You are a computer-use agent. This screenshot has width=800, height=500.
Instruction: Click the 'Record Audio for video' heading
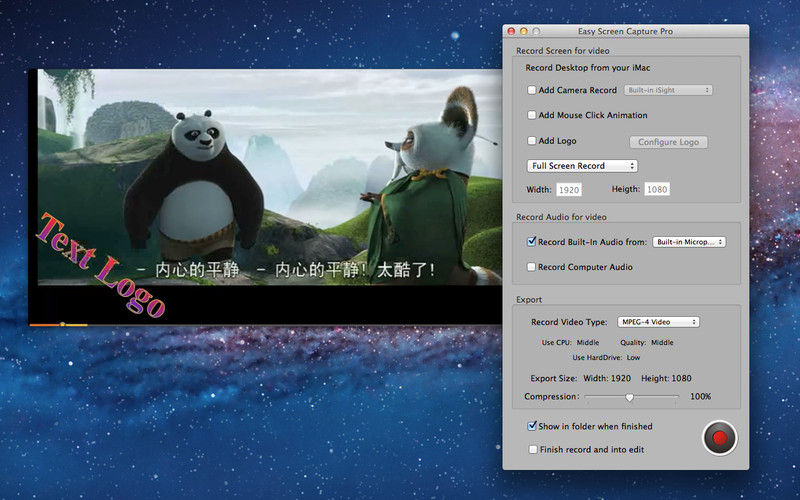click(x=561, y=217)
